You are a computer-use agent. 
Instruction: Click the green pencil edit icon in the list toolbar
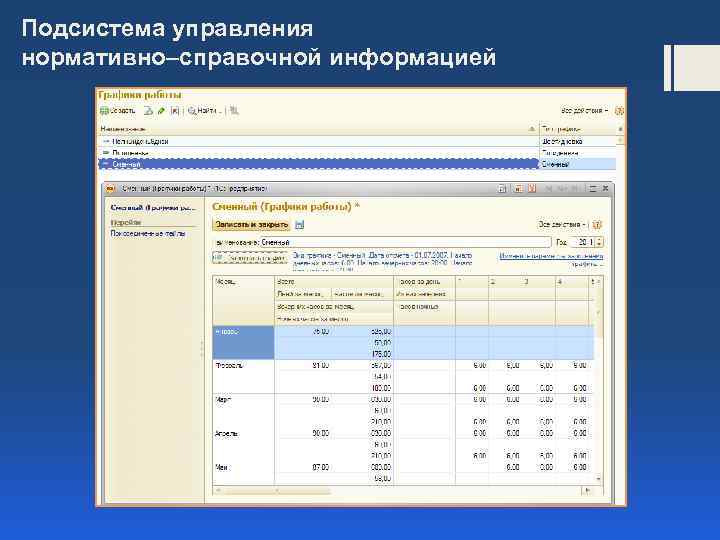[161, 111]
